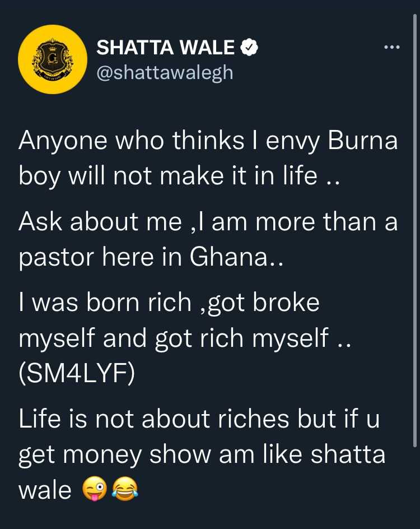Expand the tweet options via the ellipsis
This screenshot has height=529, width=420.
[x=392, y=47]
